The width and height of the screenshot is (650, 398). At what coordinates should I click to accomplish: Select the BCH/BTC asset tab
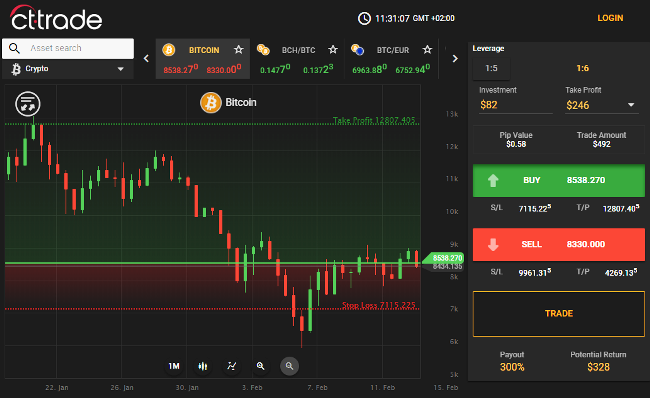(x=297, y=59)
